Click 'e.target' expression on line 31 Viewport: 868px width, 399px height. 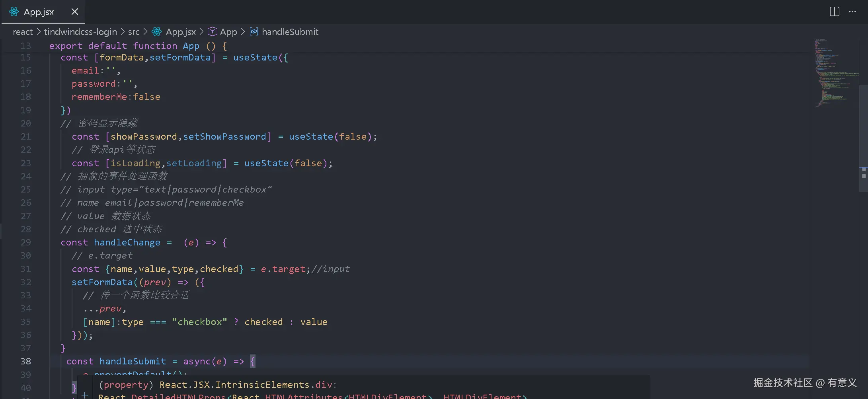pyautogui.click(x=283, y=269)
